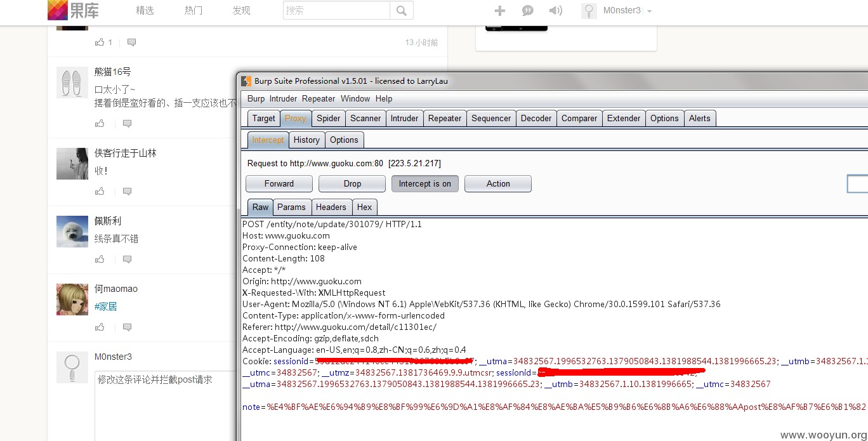Click reply icon beside 13小时前 comment
868x441 pixels.
pos(131,42)
